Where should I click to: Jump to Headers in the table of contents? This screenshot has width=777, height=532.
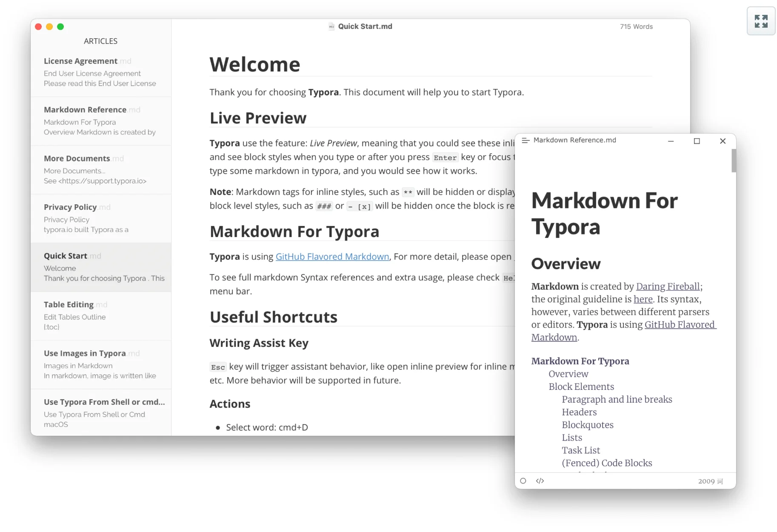pos(579,412)
